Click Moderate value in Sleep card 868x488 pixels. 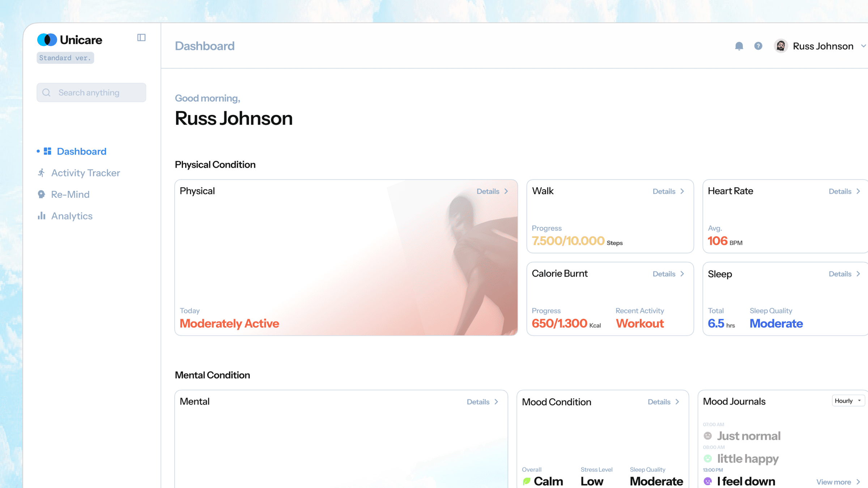point(776,324)
